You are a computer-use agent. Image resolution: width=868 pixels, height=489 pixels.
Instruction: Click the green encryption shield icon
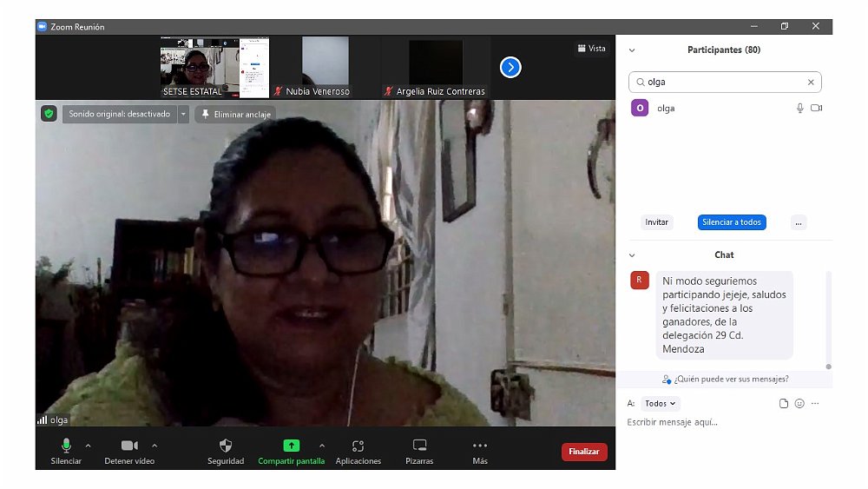(x=49, y=114)
